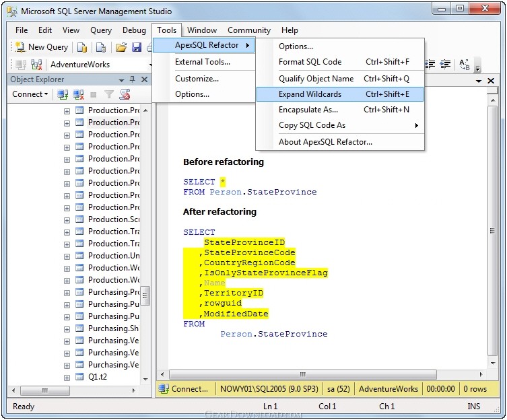Viewport: 507px width, 420px height.
Task: Click the Database Engine Query icon
Action: [81, 48]
